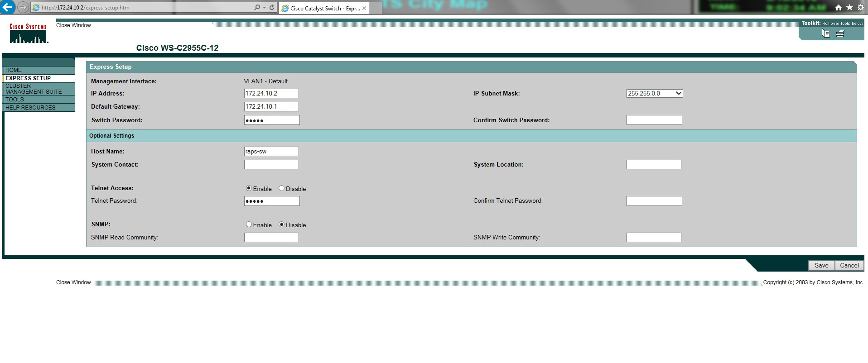Screen dimensions: 868x363
Task: Click the System Location field
Action: pos(654,164)
